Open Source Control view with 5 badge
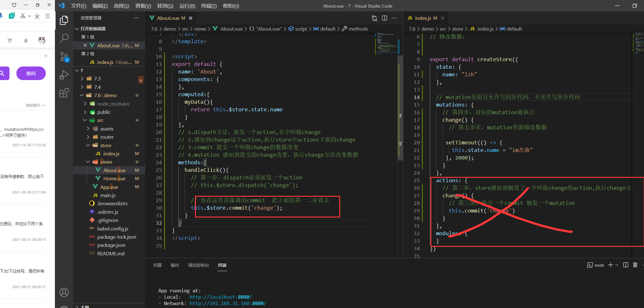The height and width of the screenshot is (308, 644). (64, 57)
